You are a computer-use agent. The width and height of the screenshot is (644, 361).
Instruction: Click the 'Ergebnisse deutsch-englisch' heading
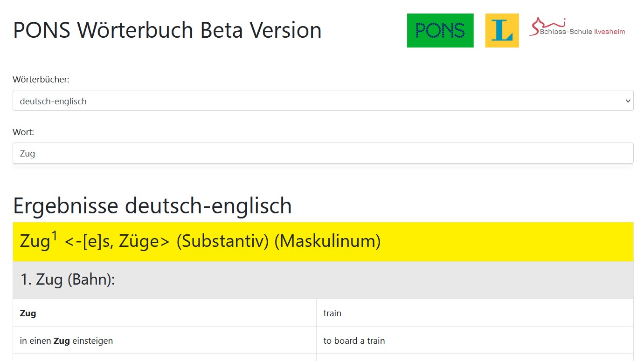point(152,206)
